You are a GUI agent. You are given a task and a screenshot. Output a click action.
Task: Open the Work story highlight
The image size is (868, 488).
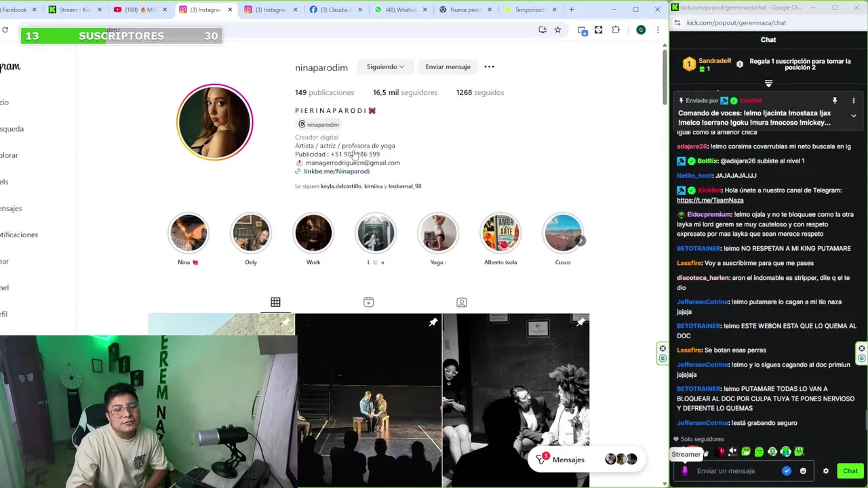click(313, 233)
